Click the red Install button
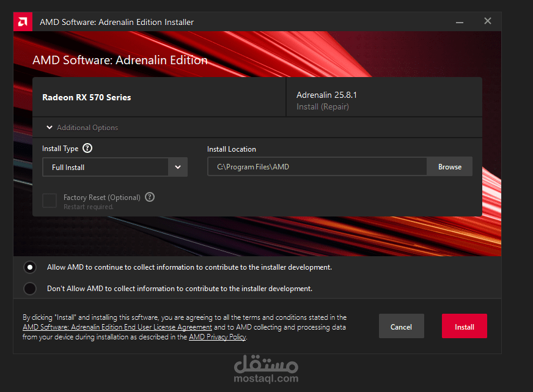This screenshot has width=533, height=392. [465, 327]
